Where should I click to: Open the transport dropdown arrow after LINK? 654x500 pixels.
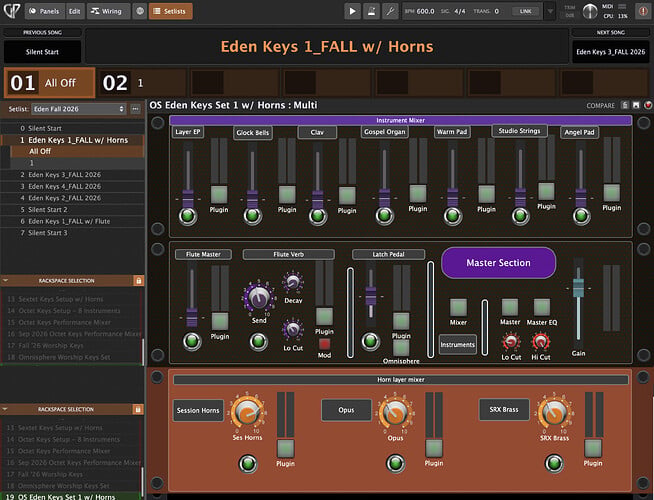[550, 11]
